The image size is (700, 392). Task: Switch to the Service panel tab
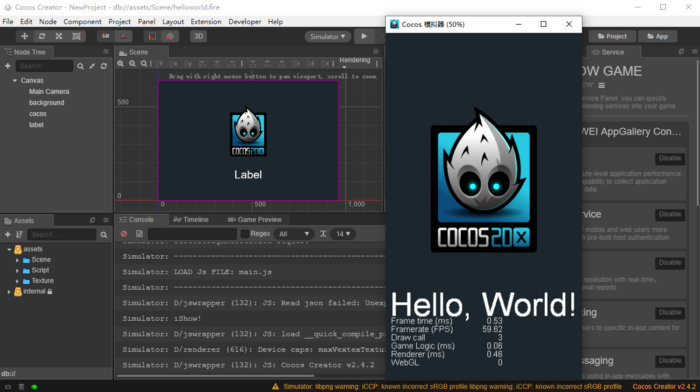coord(612,52)
